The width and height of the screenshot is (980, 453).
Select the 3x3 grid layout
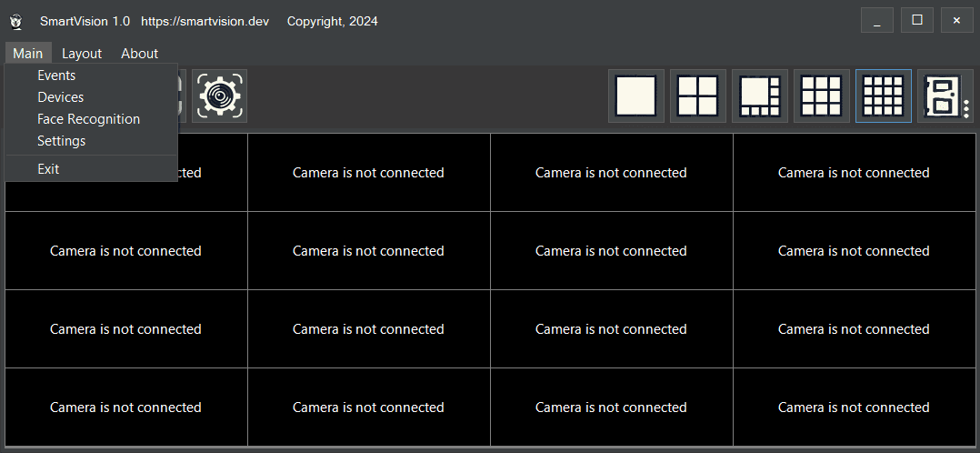pyautogui.click(x=822, y=96)
